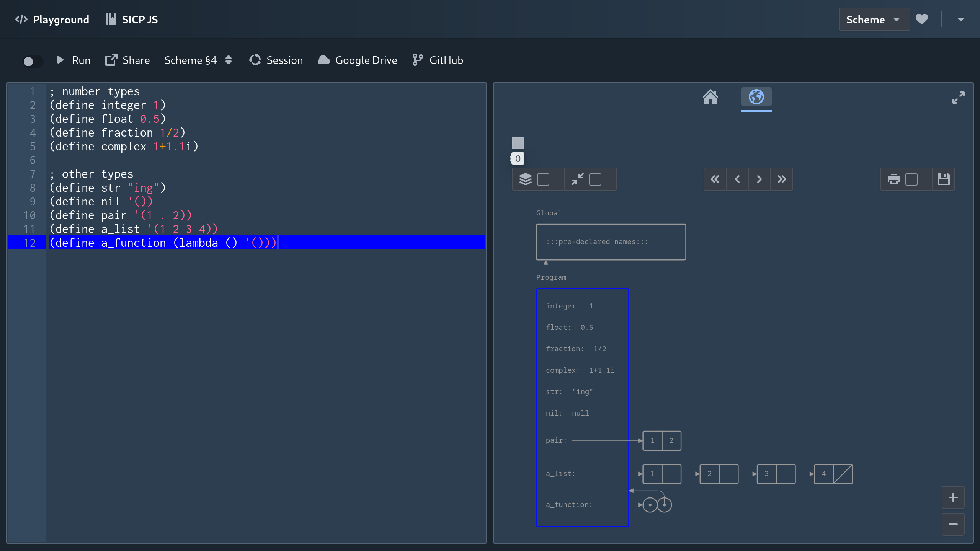Click the step slider handle above 0
The image size is (980, 551).
518,143
